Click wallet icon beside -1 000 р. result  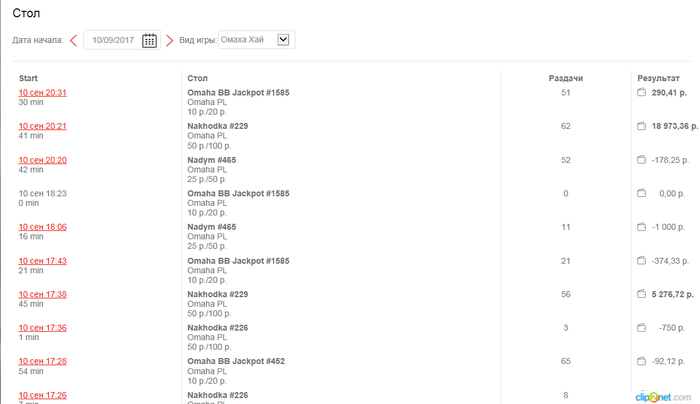[x=641, y=227]
